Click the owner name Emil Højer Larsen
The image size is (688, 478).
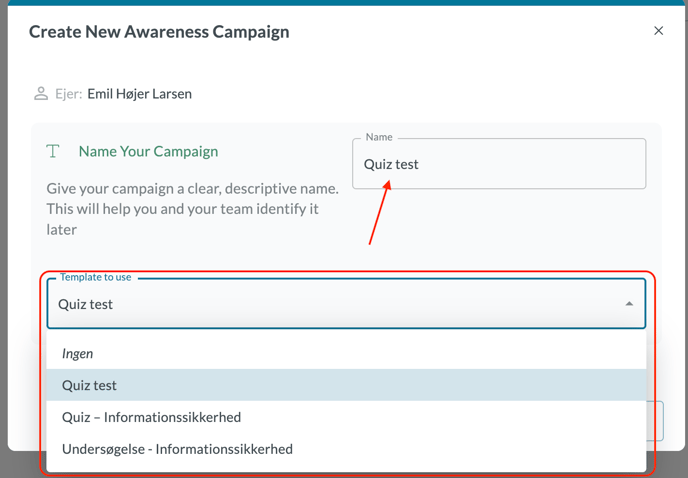tap(139, 94)
